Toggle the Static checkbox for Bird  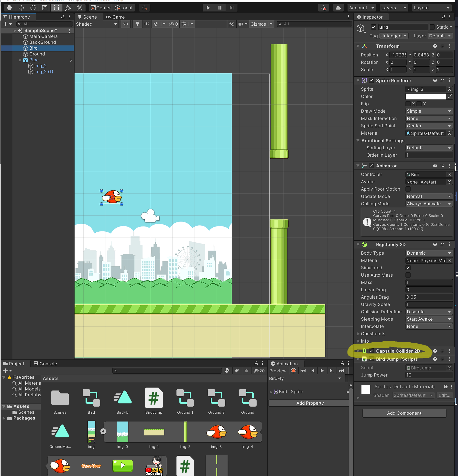(x=432, y=27)
